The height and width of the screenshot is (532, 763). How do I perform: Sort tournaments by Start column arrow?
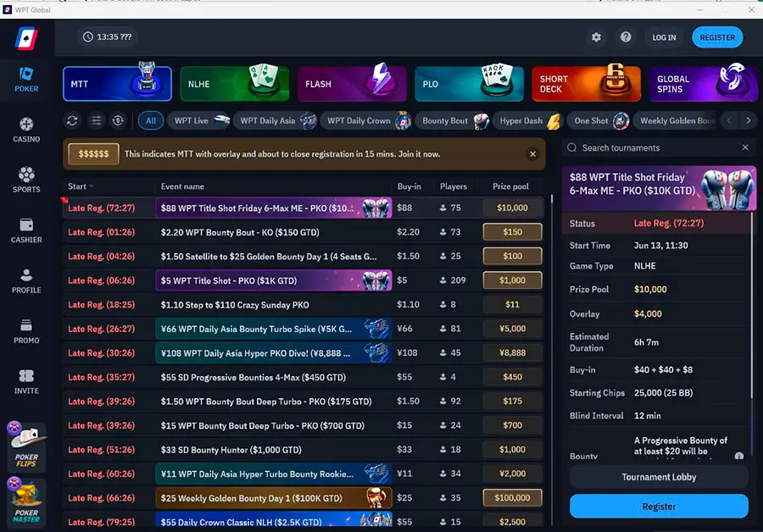pos(91,186)
